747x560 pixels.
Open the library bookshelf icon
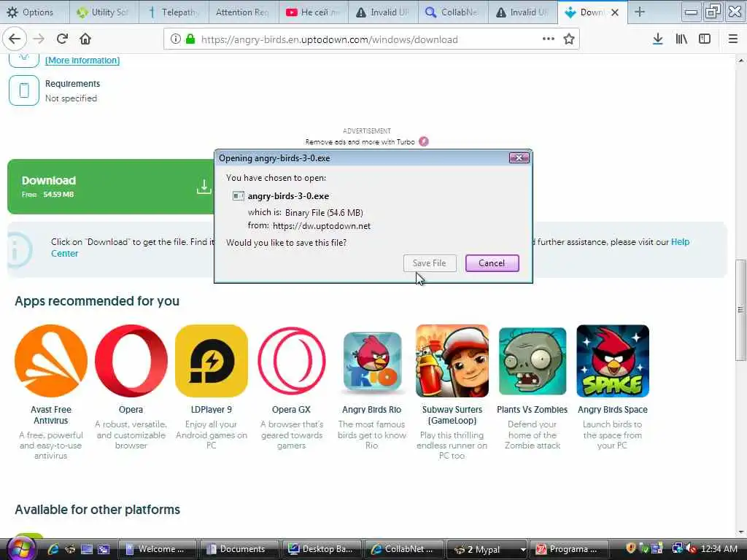681,39
